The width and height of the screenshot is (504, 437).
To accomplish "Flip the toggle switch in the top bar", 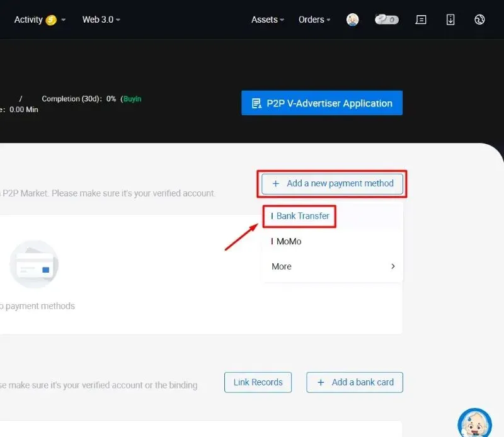I will [x=387, y=20].
